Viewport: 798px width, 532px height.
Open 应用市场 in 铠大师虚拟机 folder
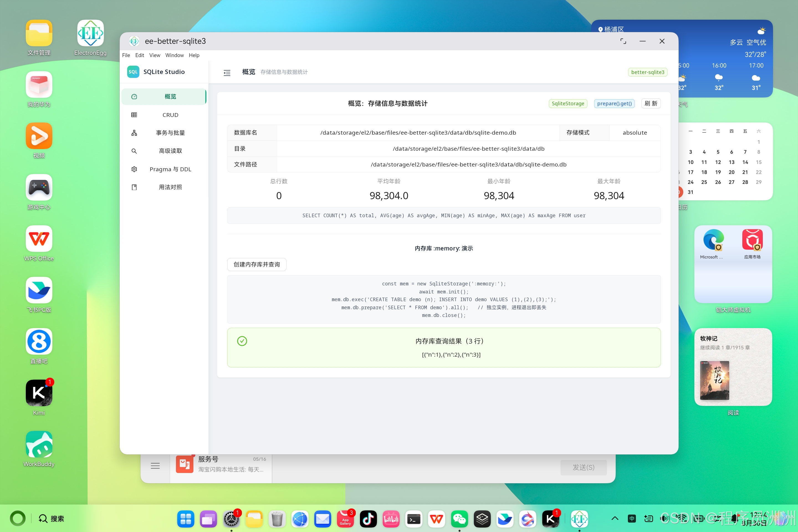click(752, 240)
